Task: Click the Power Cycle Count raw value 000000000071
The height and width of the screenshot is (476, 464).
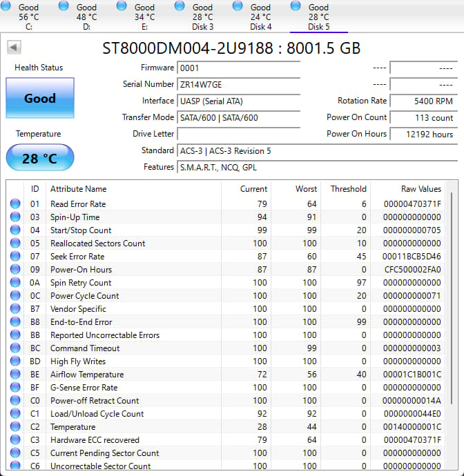Action: pyautogui.click(x=412, y=296)
